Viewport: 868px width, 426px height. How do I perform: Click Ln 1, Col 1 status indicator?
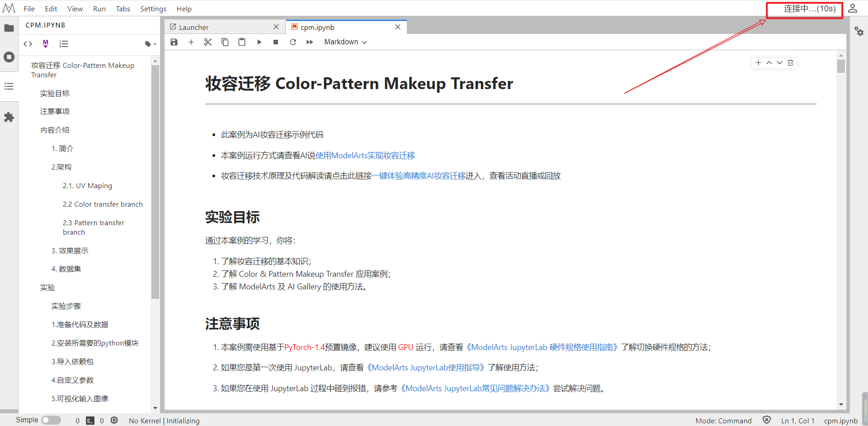coord(797,421)
